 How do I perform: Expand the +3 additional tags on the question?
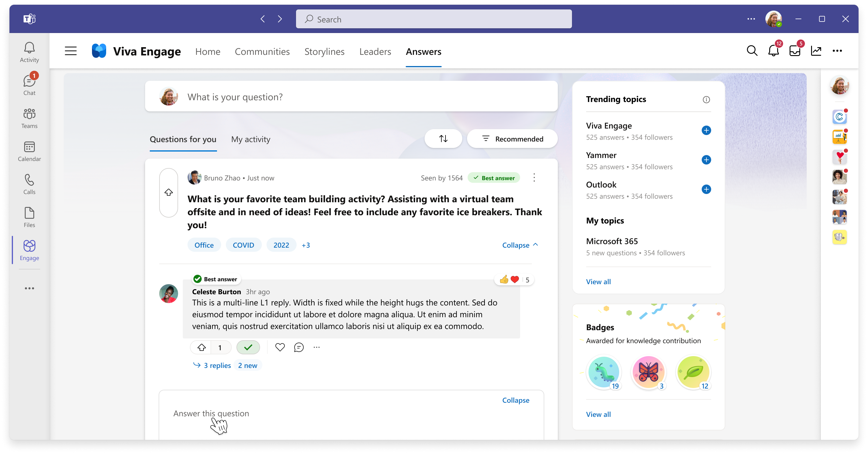[306, 245]
